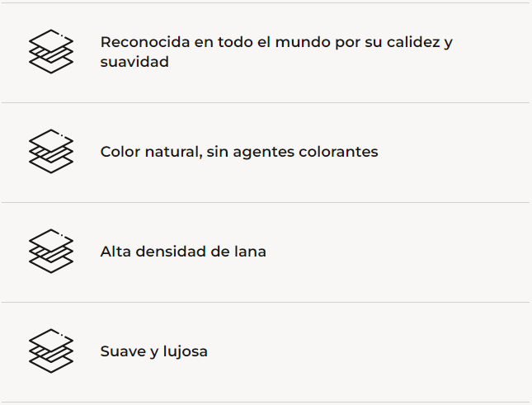Click the text 'Reconocida en todo el mundo'
Screen dimensions: 532x405
pyautogui.click(x=276, y=42)
